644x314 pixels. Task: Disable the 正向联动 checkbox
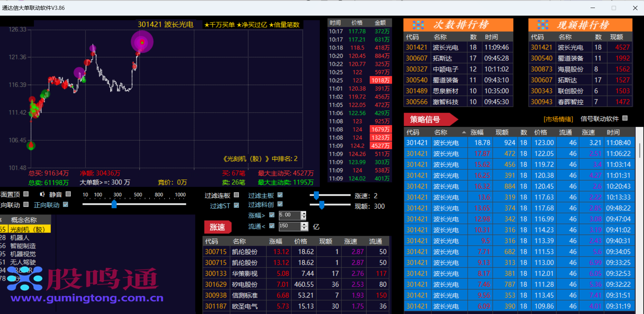[65, 205]
